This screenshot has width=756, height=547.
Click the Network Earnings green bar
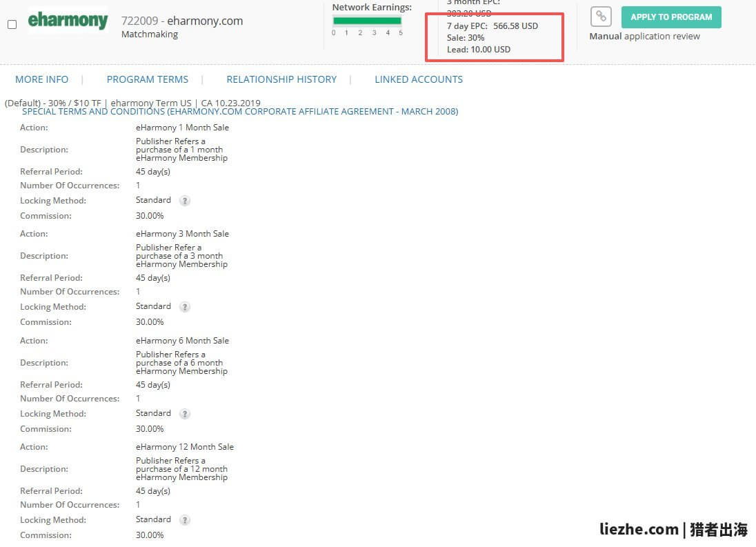[x=367, y=21]
